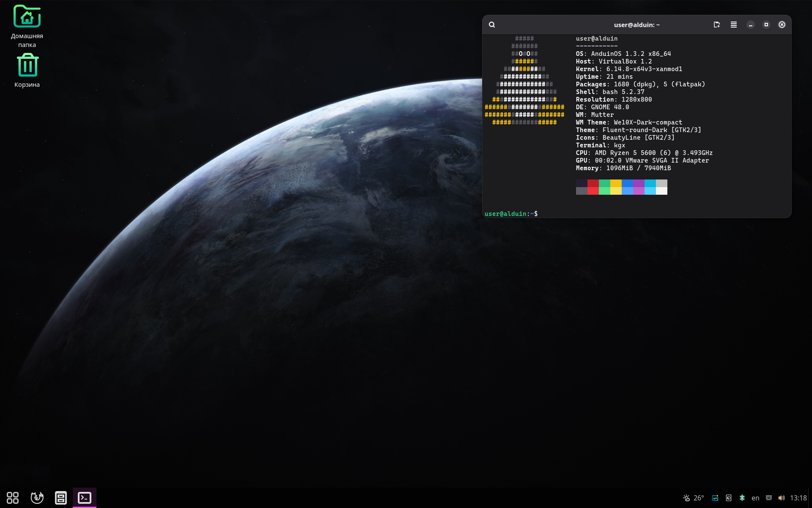The width and height of the screenshot is (812, 508).
Task: Open the weather indicator showing 26°
Action: pyautogui.click(x=693, y=498)
